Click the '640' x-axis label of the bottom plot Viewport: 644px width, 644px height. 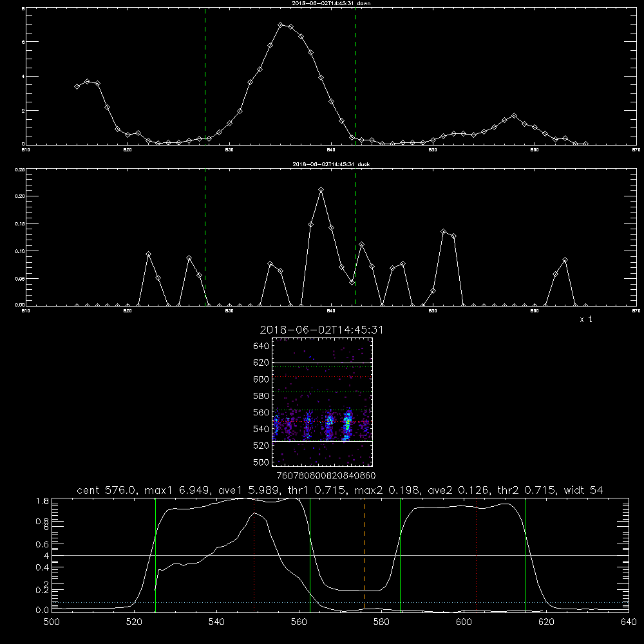[629, 621]
